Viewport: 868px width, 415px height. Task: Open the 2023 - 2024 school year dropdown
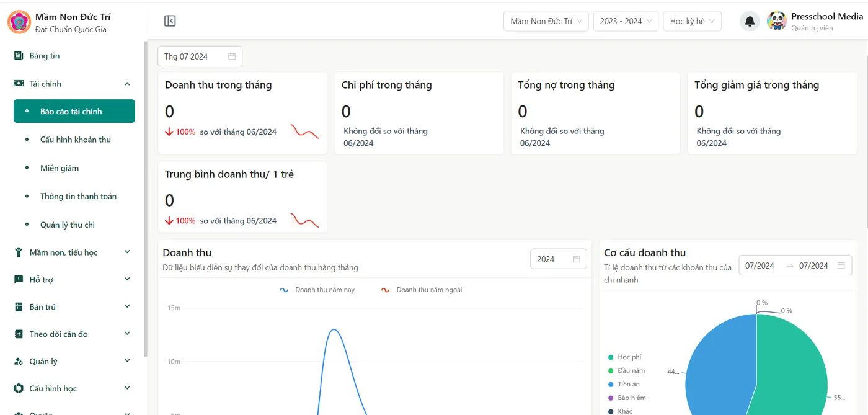[x=626, y=21]
